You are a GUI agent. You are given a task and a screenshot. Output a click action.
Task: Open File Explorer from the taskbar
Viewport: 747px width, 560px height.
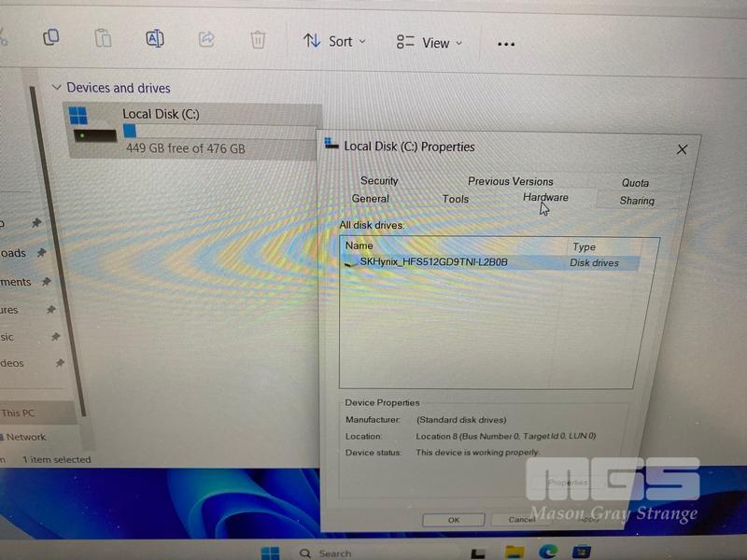click(514, 553)
